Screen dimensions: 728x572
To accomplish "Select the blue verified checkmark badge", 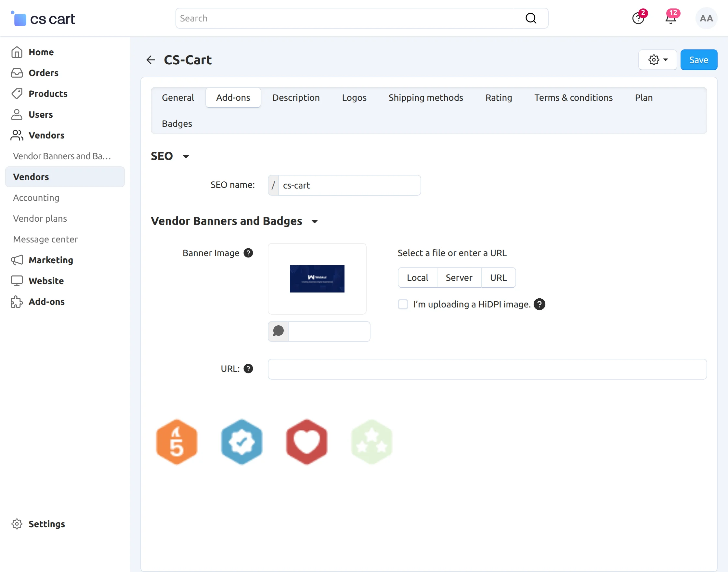I will coord(241,442).
